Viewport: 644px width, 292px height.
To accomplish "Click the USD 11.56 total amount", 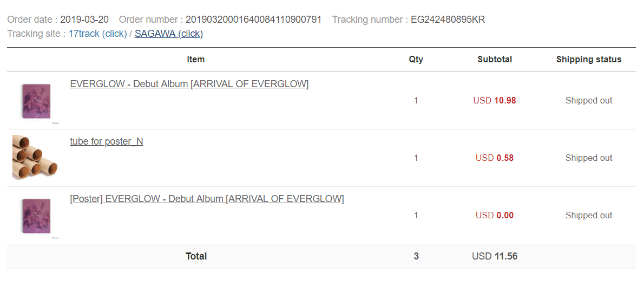I will click(x=495, y=257).
